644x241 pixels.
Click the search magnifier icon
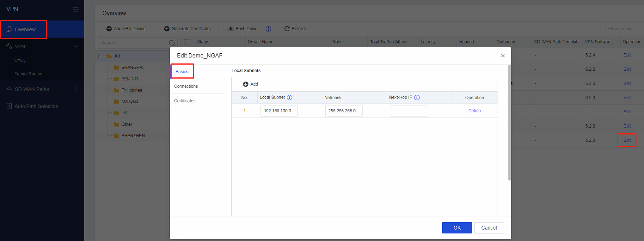click(x=172, y=43)
